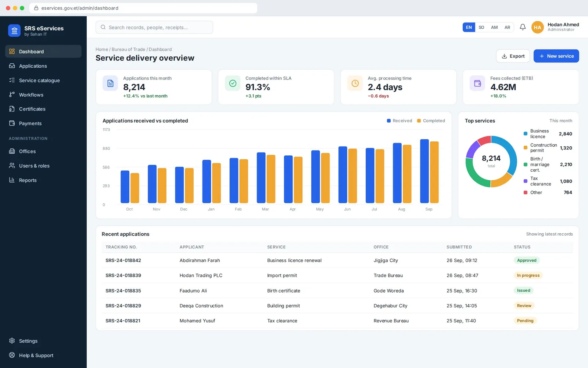Click the Reports chart icon
The image size is (588, 368).
(12, 180)
